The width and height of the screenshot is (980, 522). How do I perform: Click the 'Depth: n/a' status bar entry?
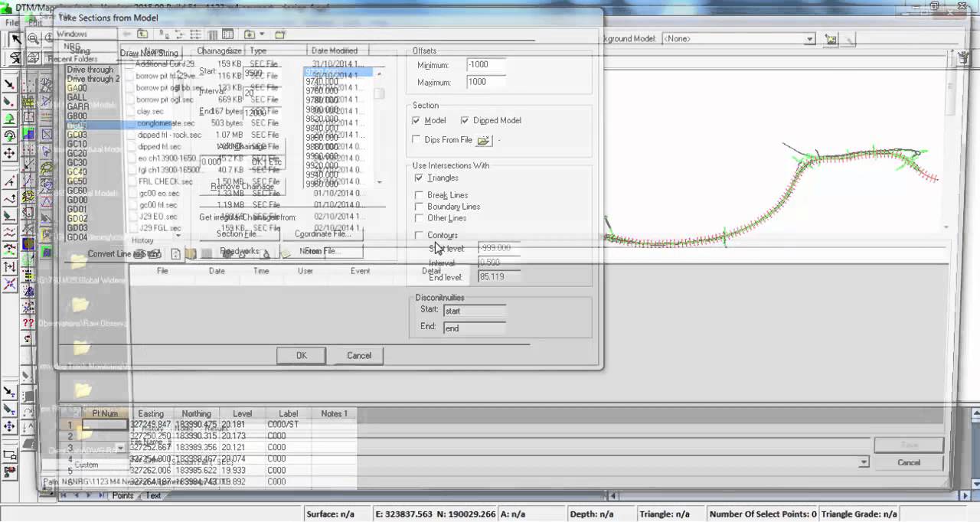[x=592, y=514]
